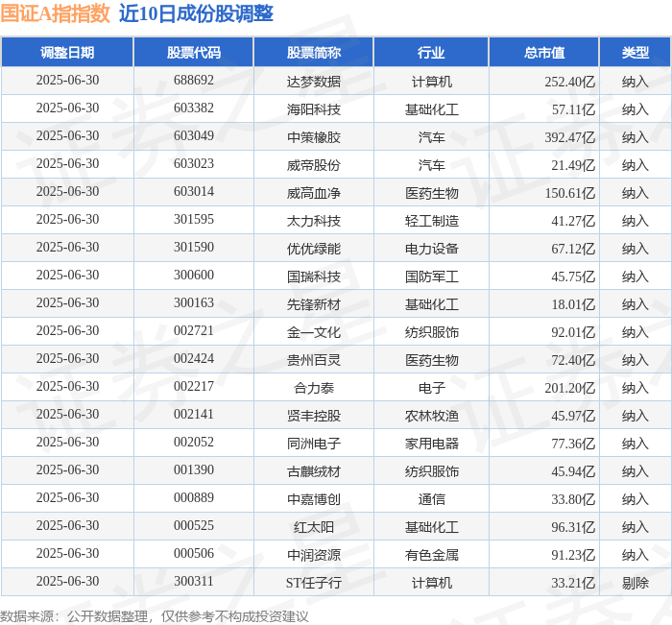Select stock code 603023
Screen dimensions: 672x625
[194, 164]
